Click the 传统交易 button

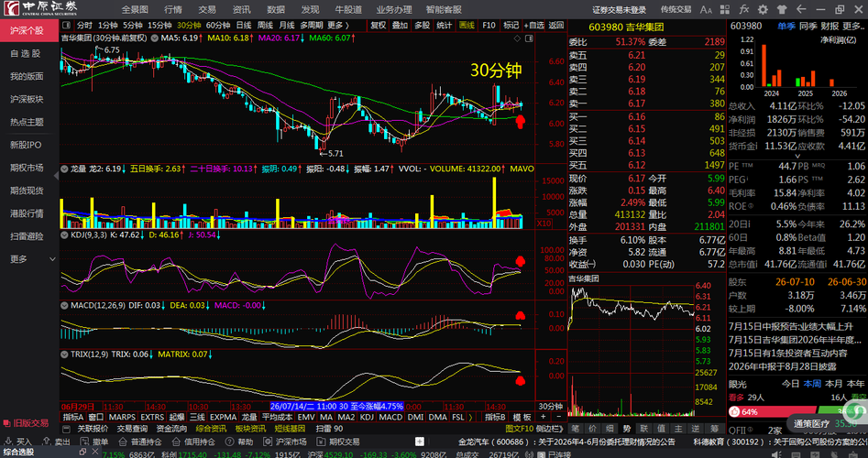pos(676,9)
